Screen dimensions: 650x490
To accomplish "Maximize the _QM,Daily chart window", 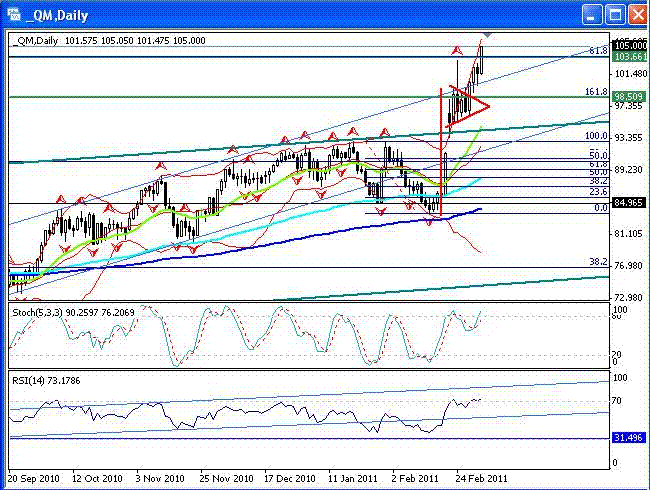I will tap(615, 16).
